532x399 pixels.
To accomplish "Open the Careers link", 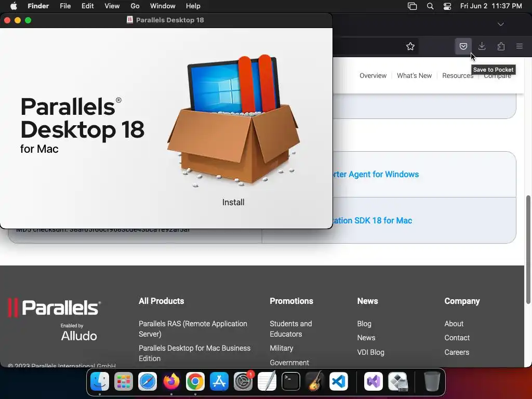I will click(457, 352).
